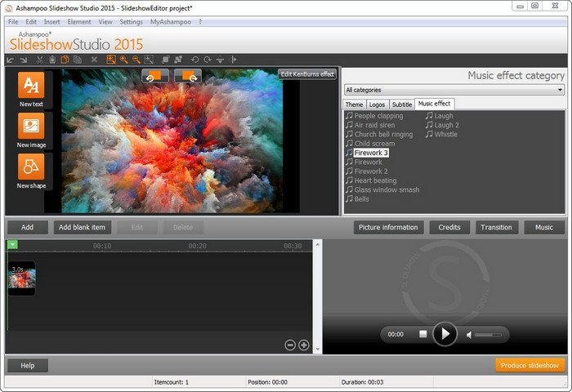Click the gray duplicate pages icon
The image size is (572, 392).
(78, 60)
